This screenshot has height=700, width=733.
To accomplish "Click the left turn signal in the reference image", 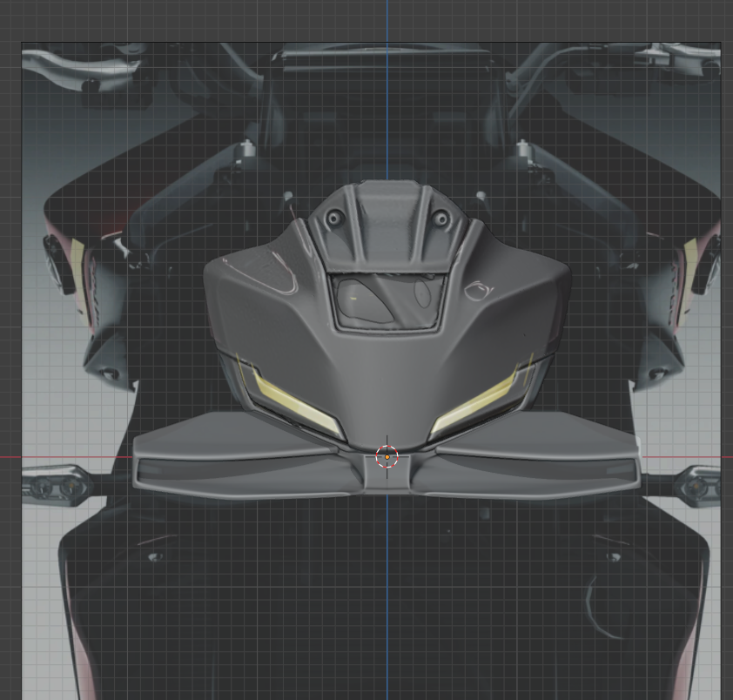I will point(56,483).
